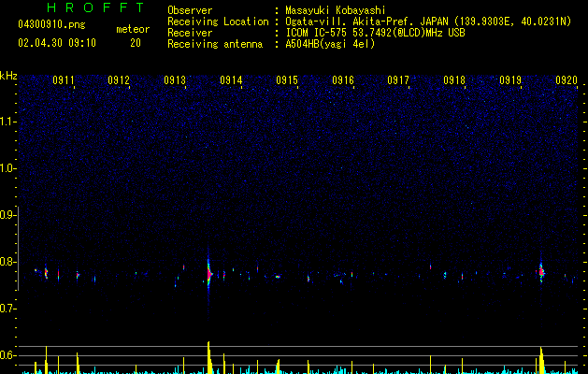
Task: Click the 0920 time axis label
Action: click(x=566, y=80)
